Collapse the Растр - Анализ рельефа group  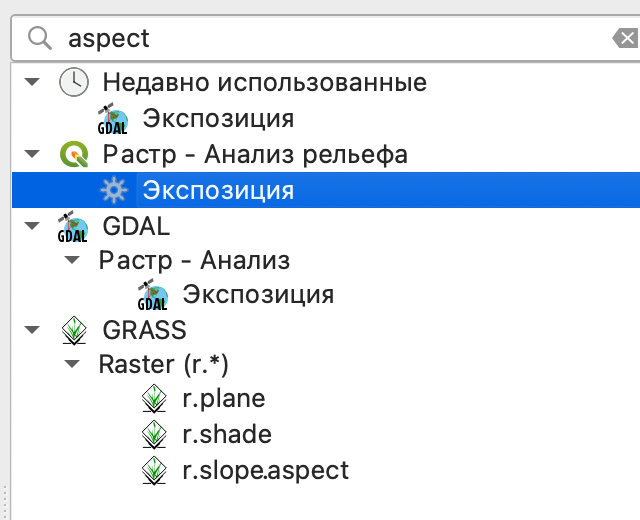click(x=33, y=155)
